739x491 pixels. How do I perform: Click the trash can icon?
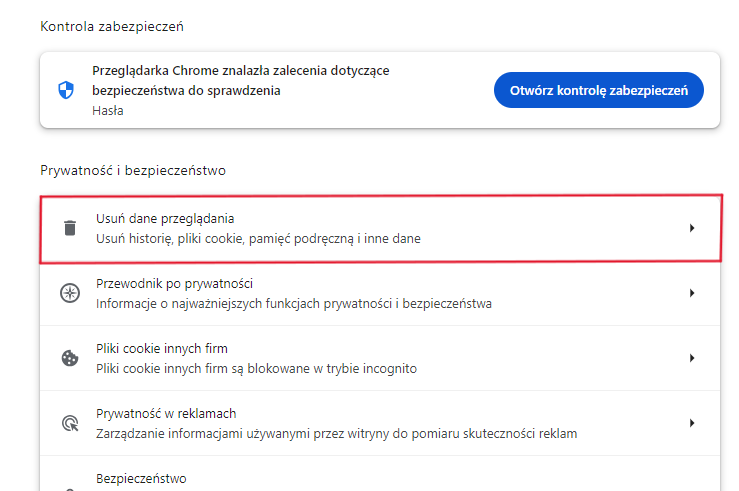pyautogui.click(x=69, y=228)
